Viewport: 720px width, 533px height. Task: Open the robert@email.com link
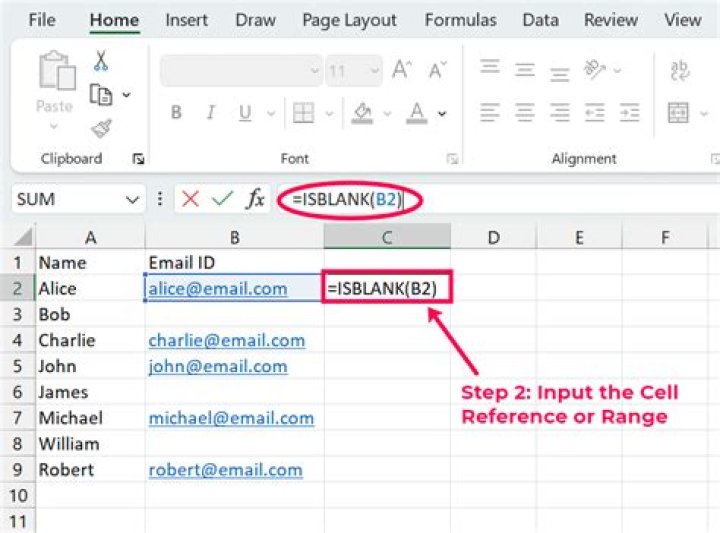225,470
